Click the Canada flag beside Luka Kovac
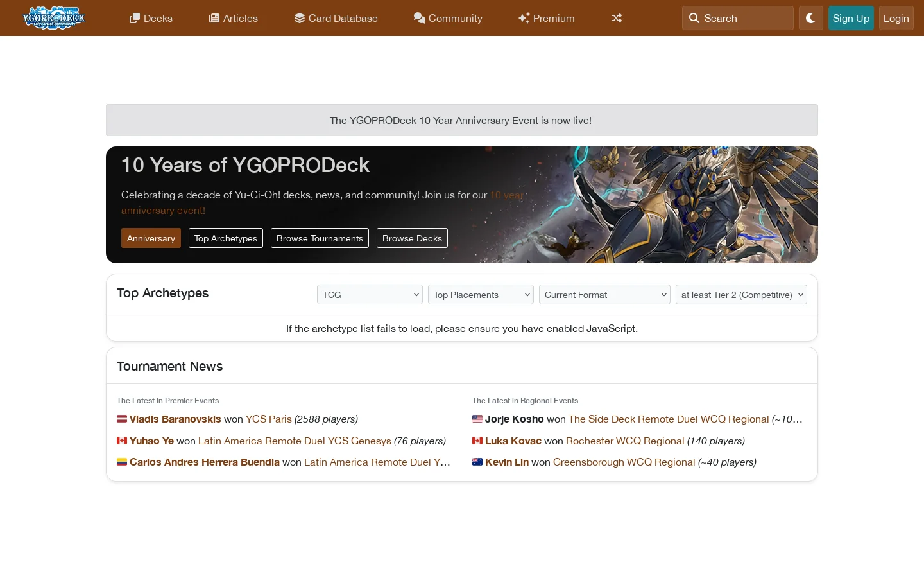This screenshot has width=924, height=578. 477,441
